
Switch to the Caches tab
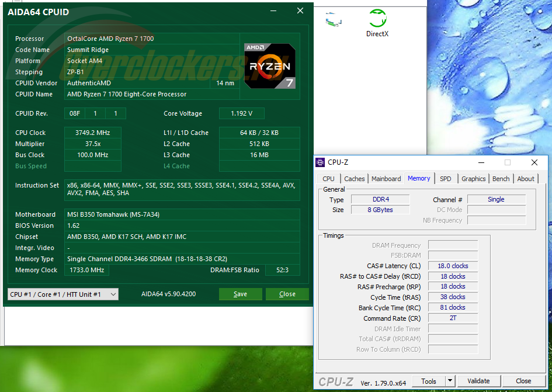click(354, 179)
